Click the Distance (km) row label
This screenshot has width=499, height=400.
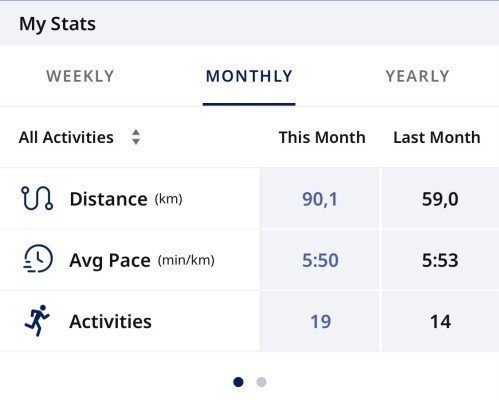pyautogui.click(x=126, y=199)
